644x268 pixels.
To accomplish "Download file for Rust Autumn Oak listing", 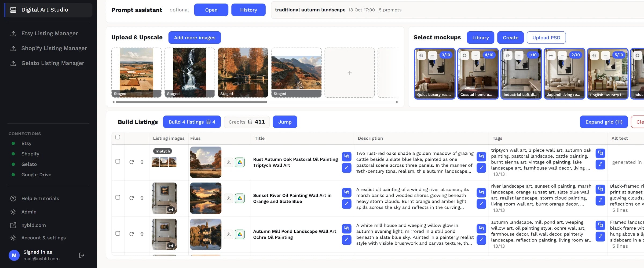I will 229,162.
